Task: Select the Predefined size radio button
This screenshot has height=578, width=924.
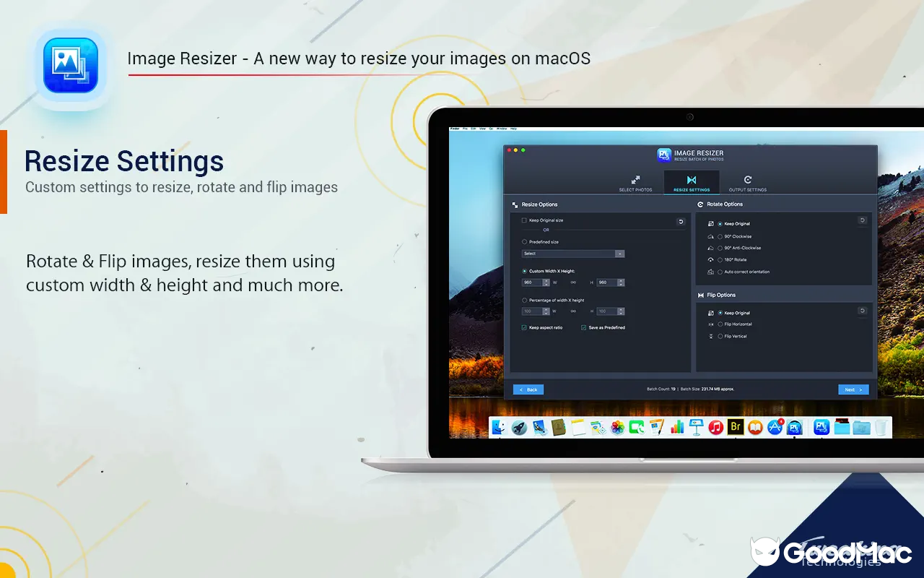Action: tap(524, 242)
